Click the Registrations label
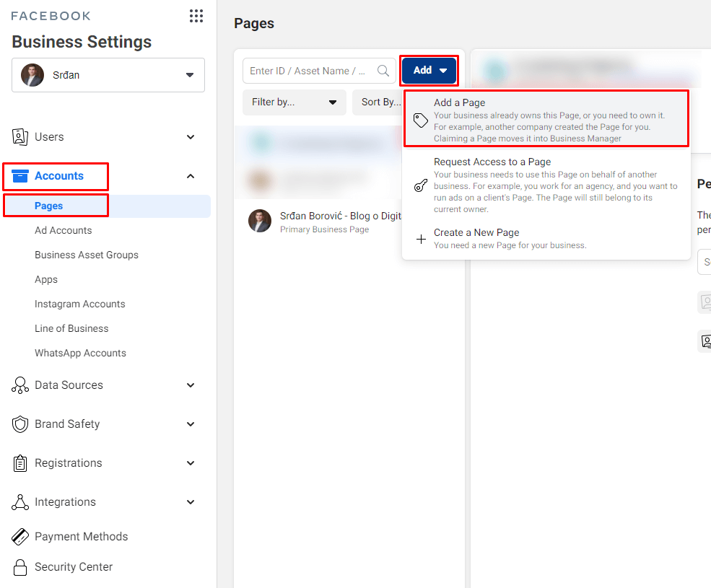This screenshot has height=588, width=711. click(69, 463)
